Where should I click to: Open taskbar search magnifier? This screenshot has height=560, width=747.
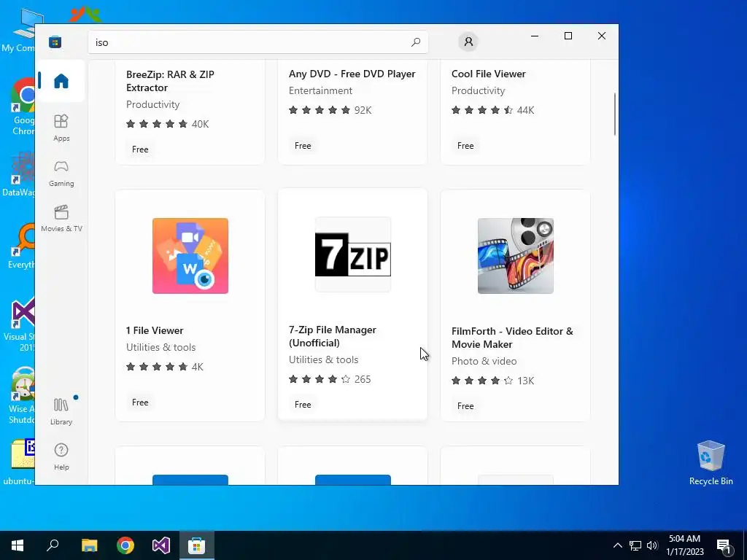click(x=53, y=545)
